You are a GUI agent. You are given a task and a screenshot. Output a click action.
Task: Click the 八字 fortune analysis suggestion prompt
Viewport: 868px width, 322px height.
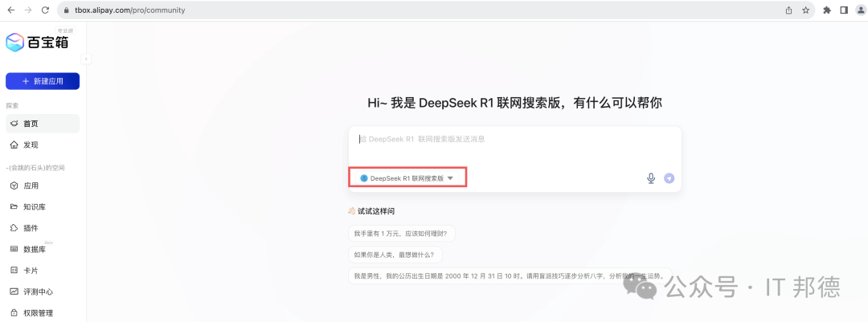(510, 275)
